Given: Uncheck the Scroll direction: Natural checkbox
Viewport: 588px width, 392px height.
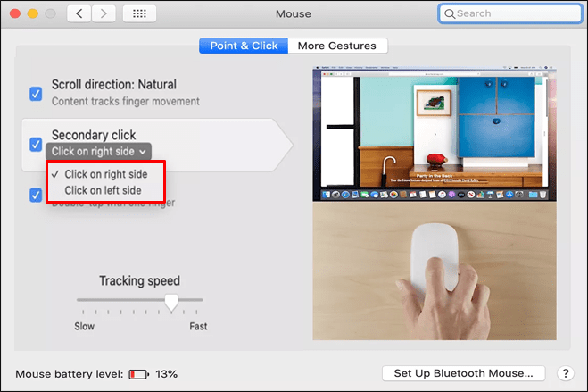Looking at the screenshot, I should 36,94.
